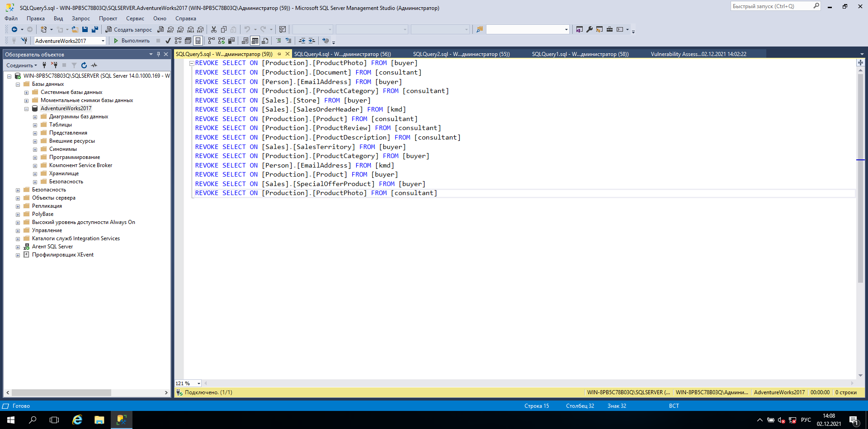This screenshot has height=429, width=868.
Task: Expand the Таблицы folder
Action: [x=35, y=125]
